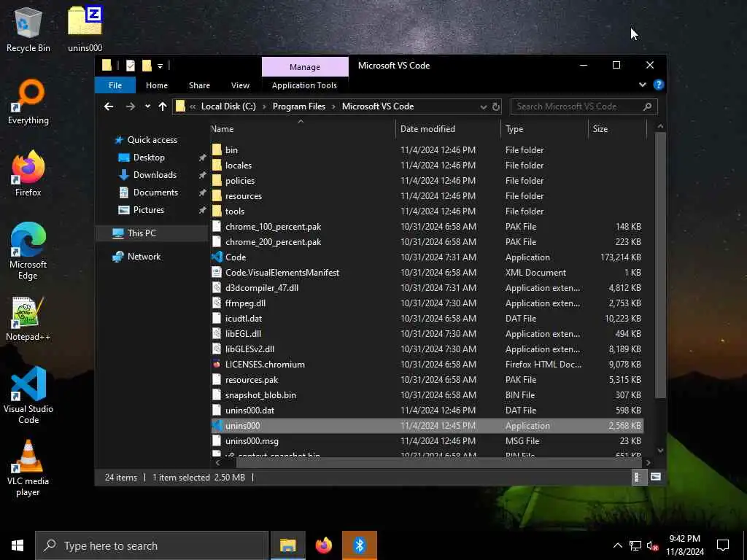Click the search magnifier icon in Explorer

coord(648,106)
